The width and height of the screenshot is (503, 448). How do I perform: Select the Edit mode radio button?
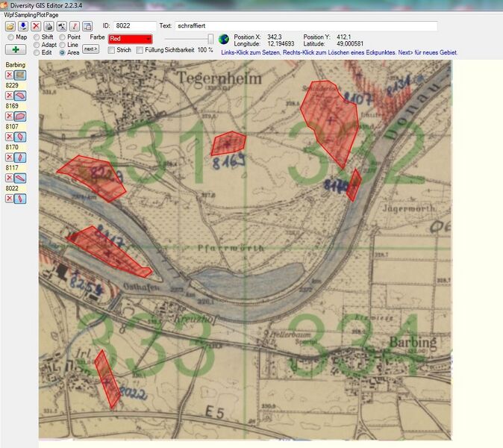coord(37,52)
